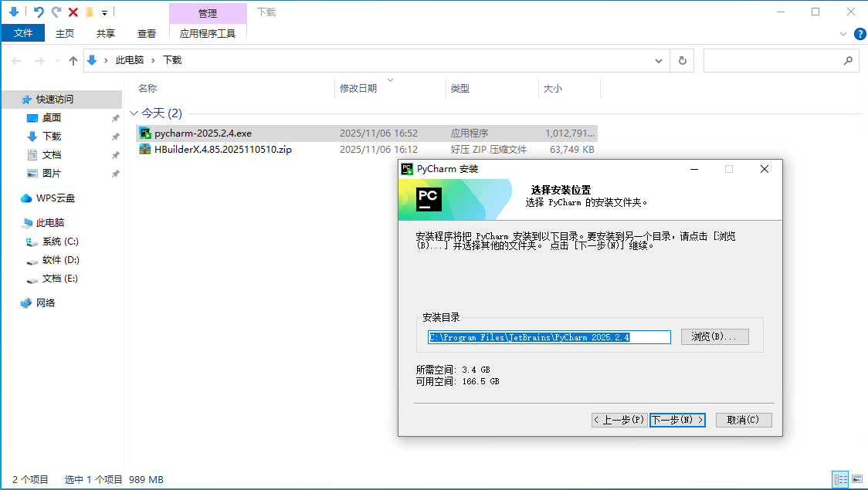Switch to large icons view in status bar

pyautogui.click(x=856, y=479)
